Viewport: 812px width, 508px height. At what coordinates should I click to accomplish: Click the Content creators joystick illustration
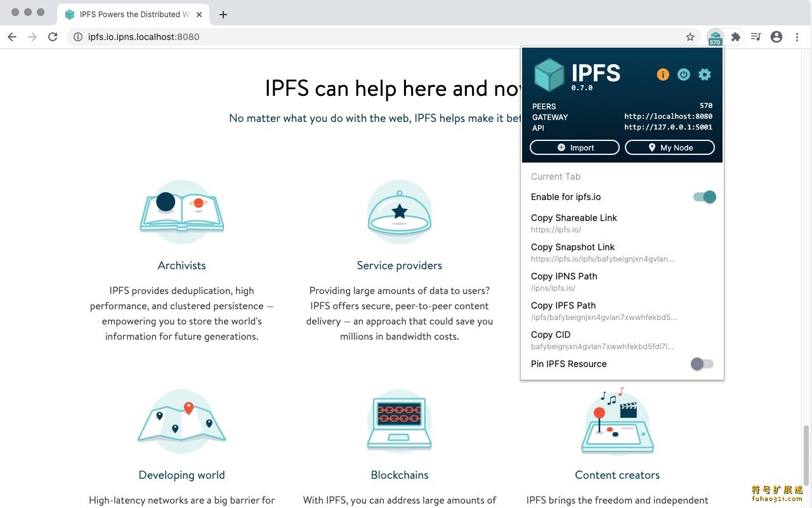point(617,421)
